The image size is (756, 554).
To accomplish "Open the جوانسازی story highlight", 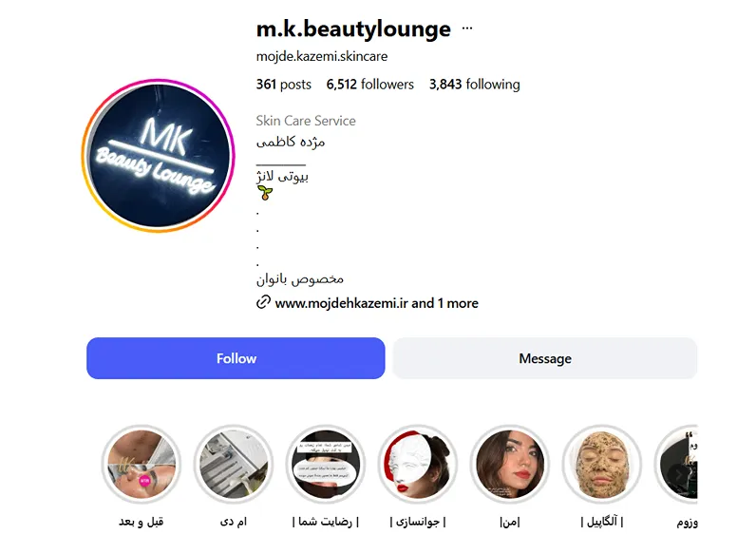I will point(418,465).
